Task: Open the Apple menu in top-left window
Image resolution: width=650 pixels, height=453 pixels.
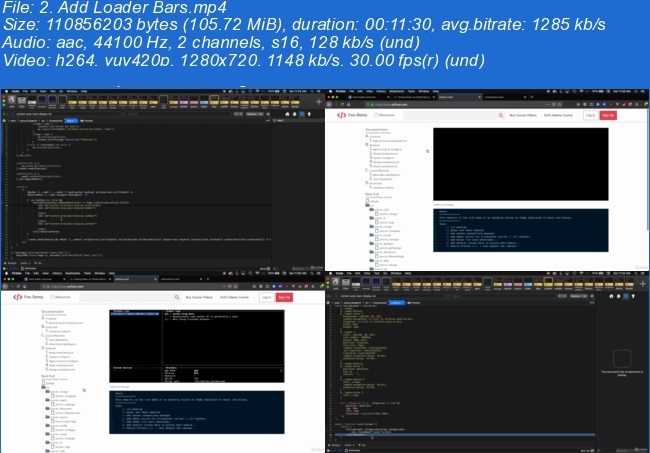Action: tap(6, 91)
